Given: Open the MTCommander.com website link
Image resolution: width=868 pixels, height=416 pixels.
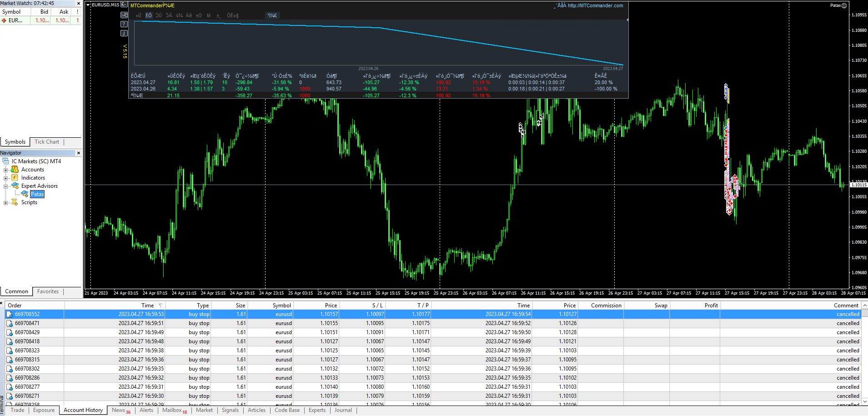Looking at the screenshot, I should pos(595,5).
